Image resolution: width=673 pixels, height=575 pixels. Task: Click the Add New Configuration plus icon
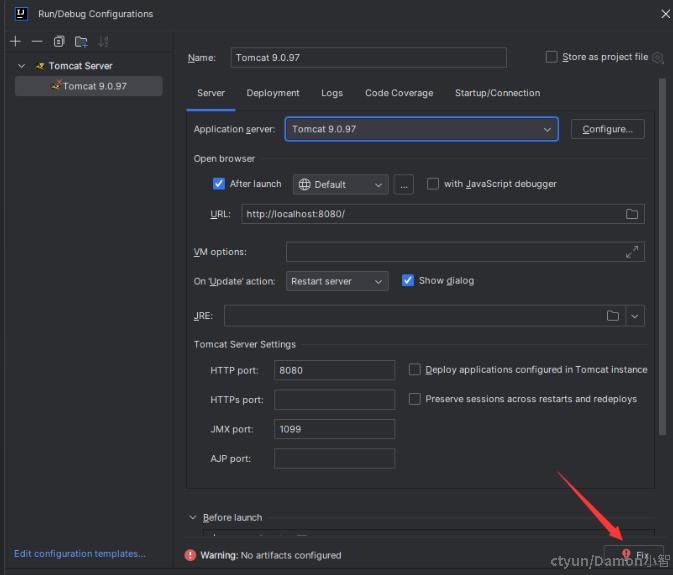click(x=15, y=42)
